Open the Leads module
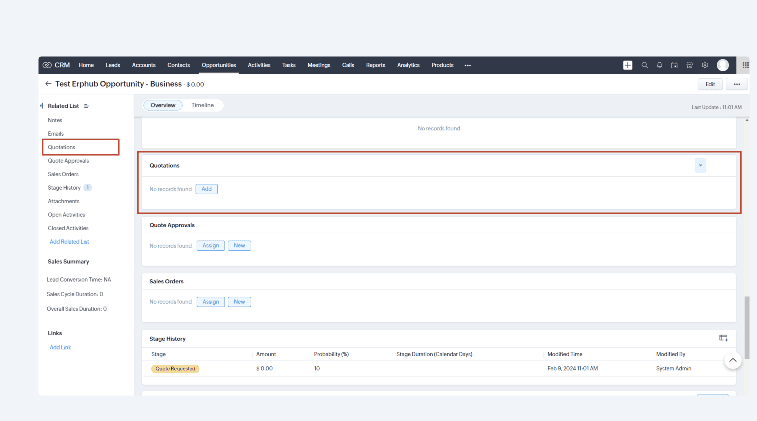Viewport: 757px width, 421px height. point(112,65)
